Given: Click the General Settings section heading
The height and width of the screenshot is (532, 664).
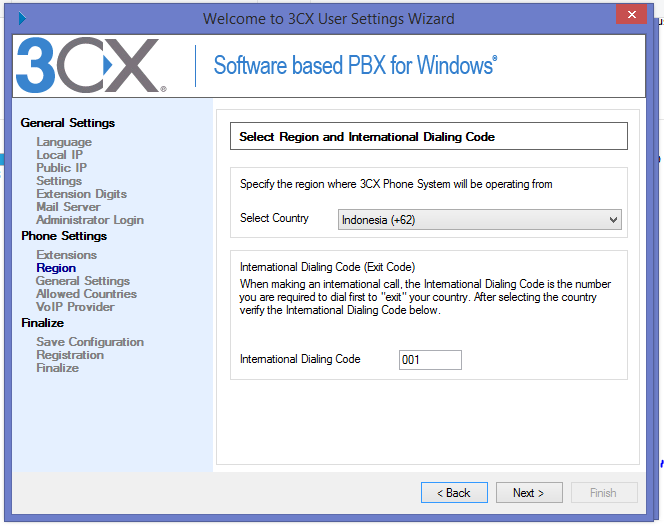Looking at the screenshot, I should click(x=68, y=123).
